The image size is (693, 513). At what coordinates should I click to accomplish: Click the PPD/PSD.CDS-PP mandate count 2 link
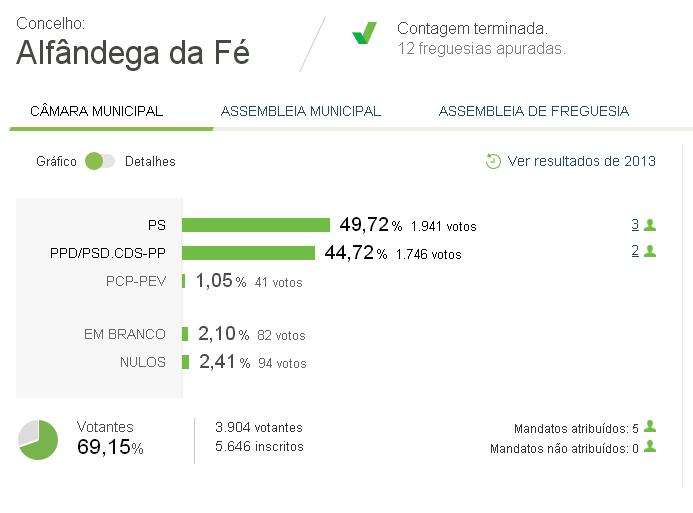tap(635, 251)
